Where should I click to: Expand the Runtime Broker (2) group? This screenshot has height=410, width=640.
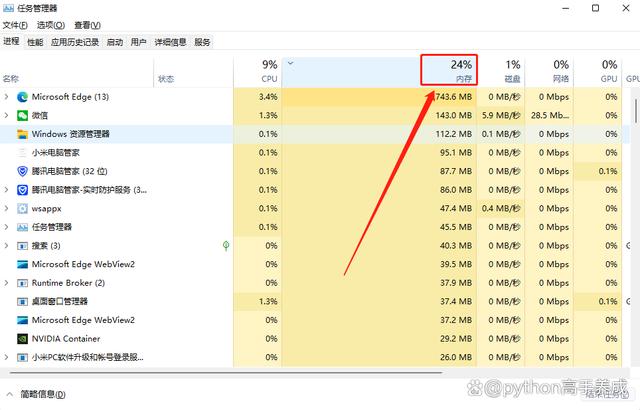coord(6,283)
